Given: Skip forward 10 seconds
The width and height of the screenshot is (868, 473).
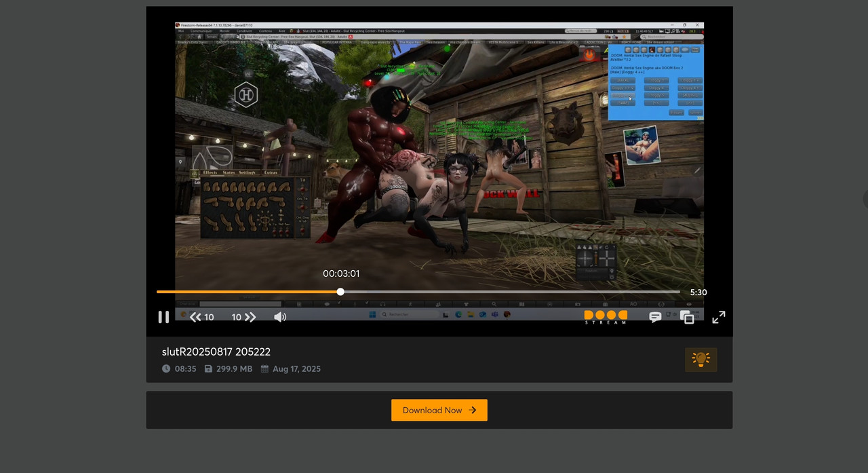Looking at the screenshot, I should tap(244, 317).
